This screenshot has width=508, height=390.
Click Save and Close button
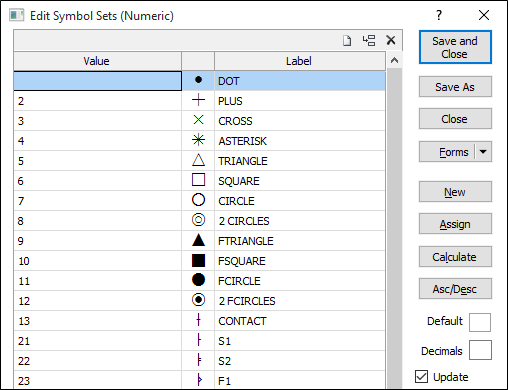point(455,47)
